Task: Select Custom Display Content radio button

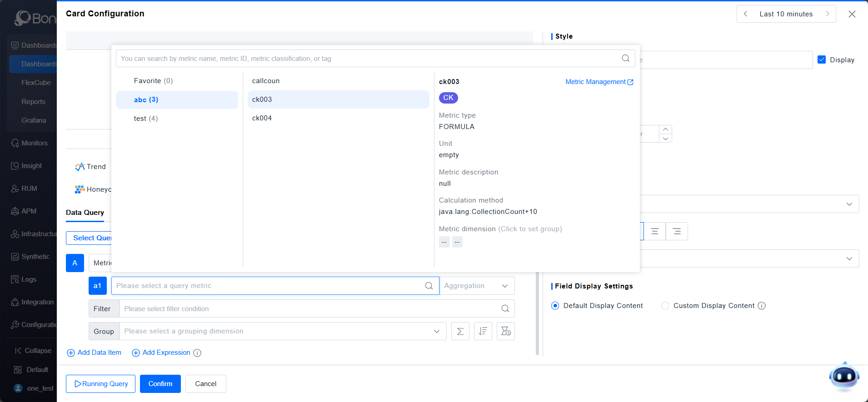Action: (x=665, y=306)
